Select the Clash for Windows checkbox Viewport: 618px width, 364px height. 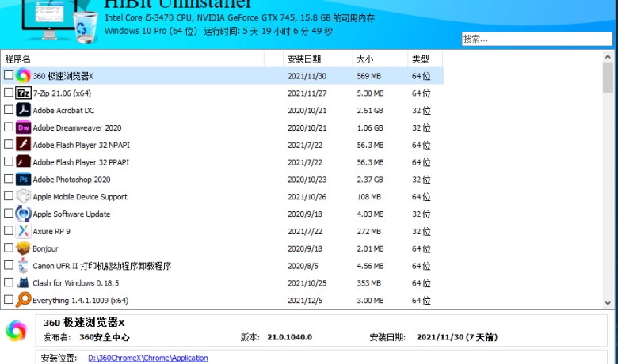pyautogui.click(x=9, y=282)
